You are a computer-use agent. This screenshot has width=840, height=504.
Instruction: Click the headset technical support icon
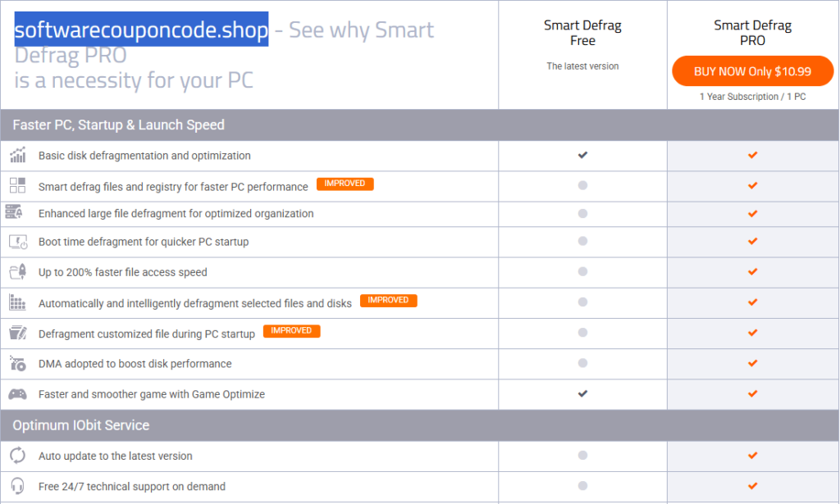pyautogui.click(x=18, y=486)
